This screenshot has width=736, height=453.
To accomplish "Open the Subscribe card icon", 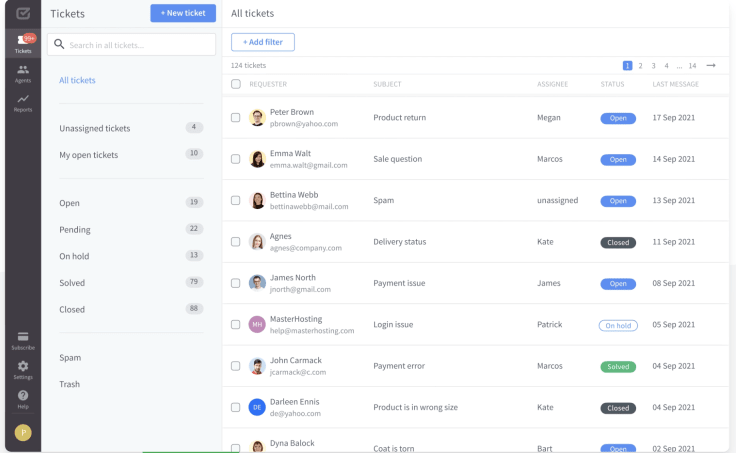I will coord(23,340).
